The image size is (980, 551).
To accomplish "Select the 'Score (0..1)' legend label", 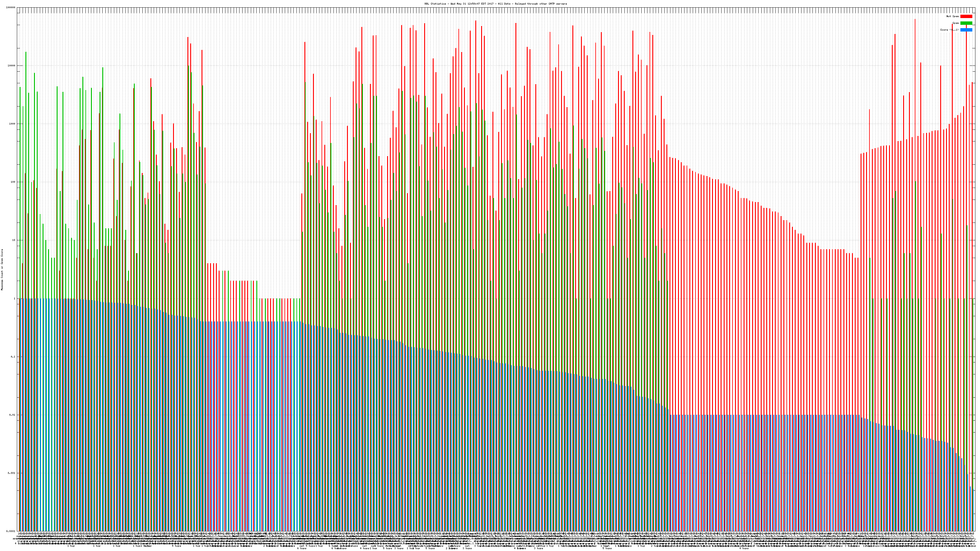I will (949, 30).
